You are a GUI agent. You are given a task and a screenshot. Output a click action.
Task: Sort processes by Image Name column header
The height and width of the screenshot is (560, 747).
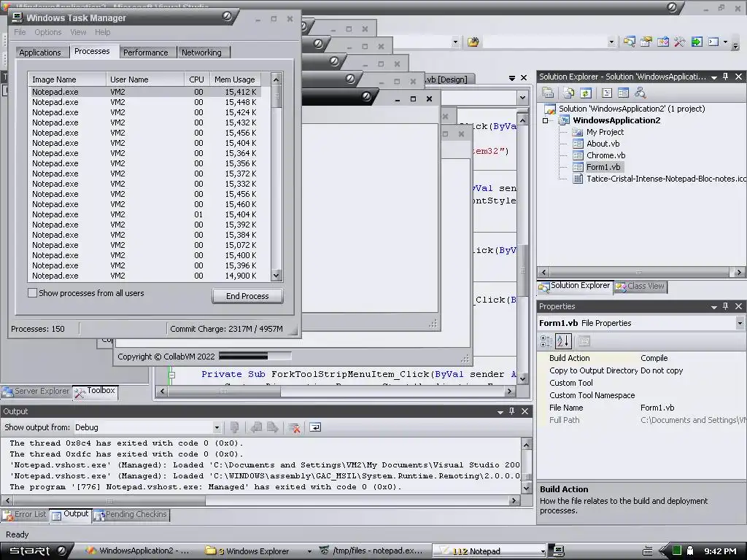click(67, 79)
